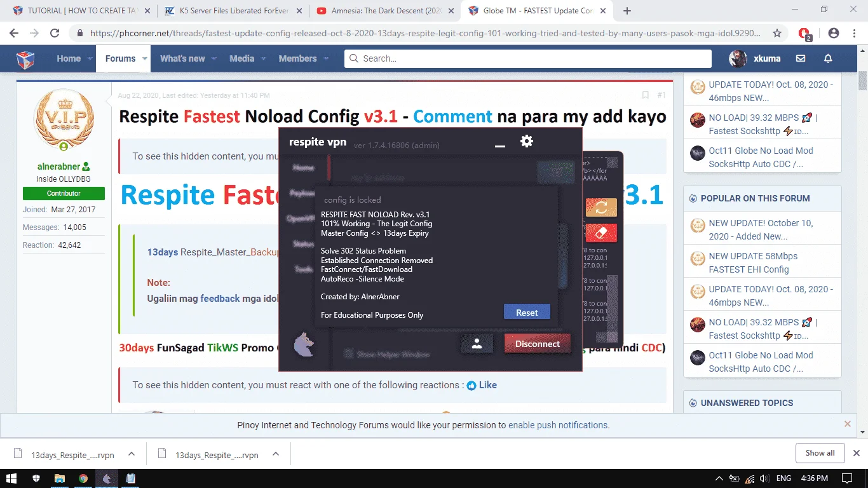Open options for first 13days_Respite download
The image size is (868, 488).
(131, 454)
